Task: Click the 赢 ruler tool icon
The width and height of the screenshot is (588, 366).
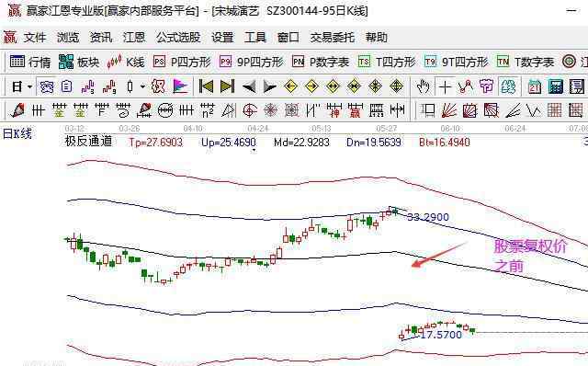Action: pos(356,110)
